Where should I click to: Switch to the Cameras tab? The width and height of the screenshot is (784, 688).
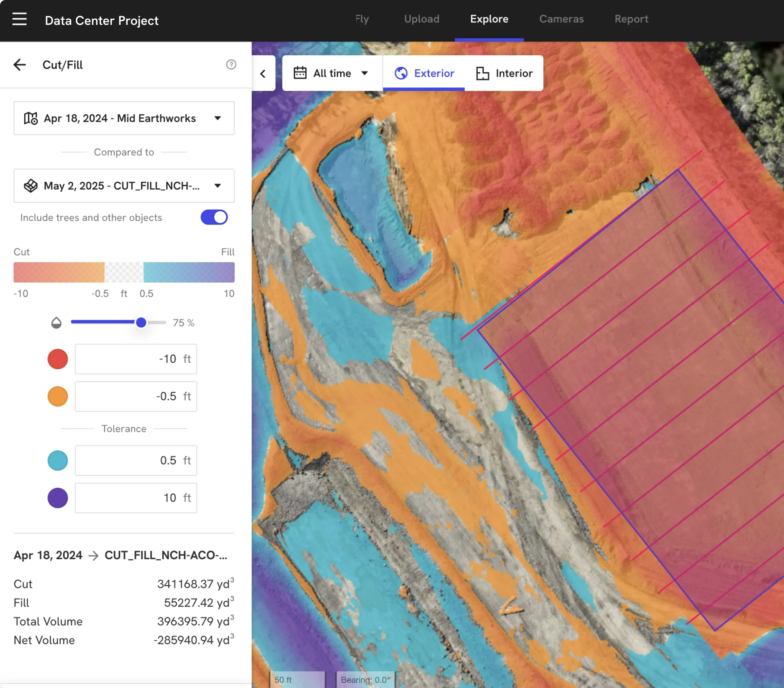coord(561,19)
